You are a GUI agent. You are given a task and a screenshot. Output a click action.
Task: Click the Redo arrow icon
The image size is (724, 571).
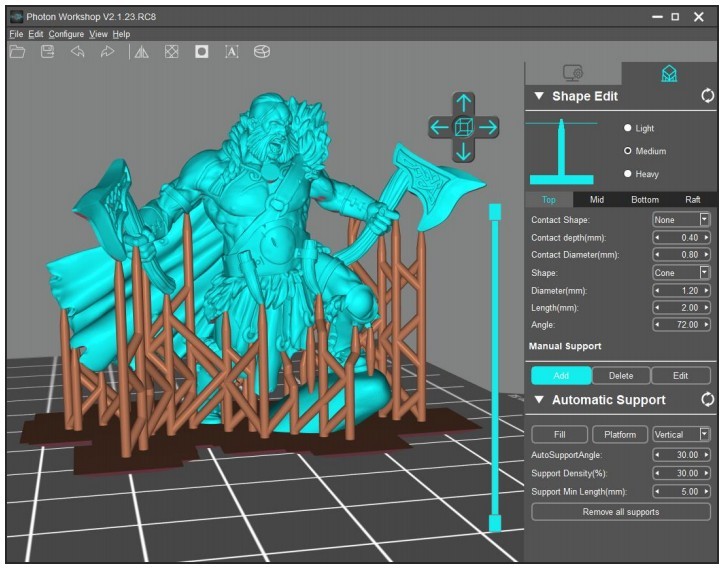click(107, 52)
